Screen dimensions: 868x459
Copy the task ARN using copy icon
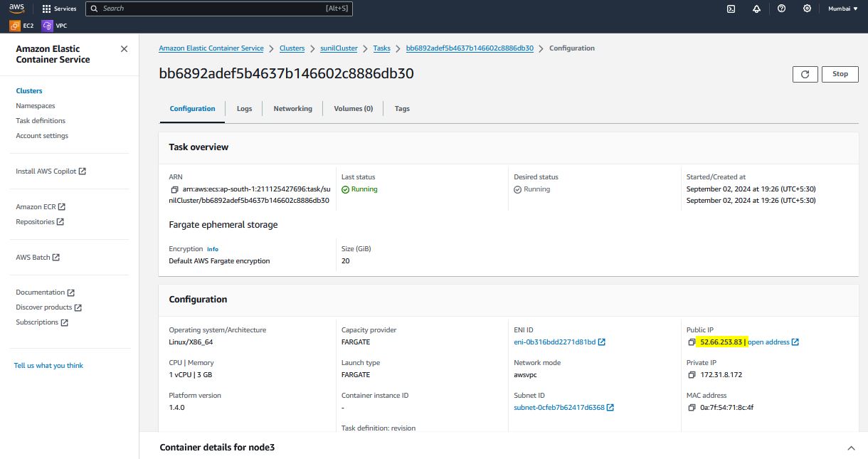[174, 190]
